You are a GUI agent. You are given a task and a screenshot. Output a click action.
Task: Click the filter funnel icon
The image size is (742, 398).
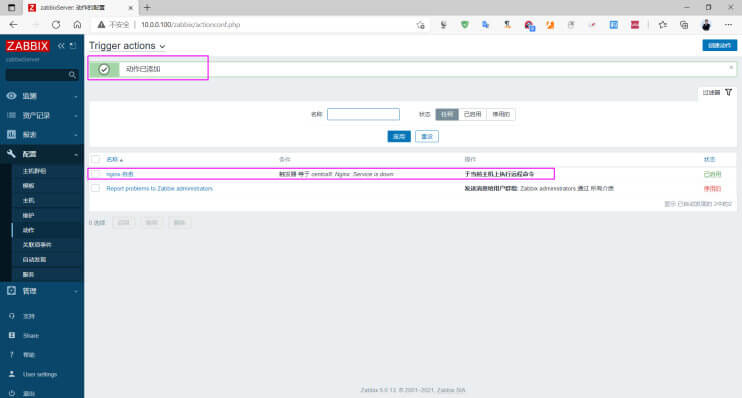point(728,92)
